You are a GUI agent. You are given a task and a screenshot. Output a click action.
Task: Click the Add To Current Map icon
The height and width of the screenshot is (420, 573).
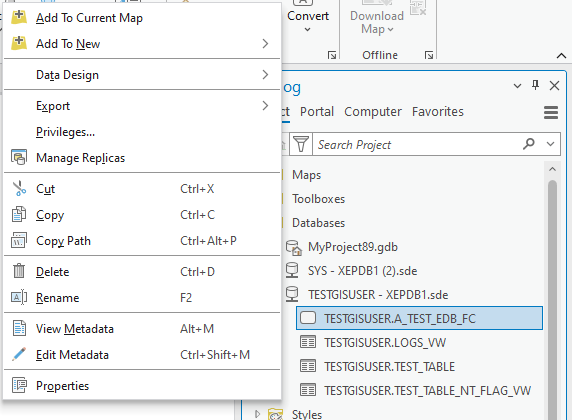[x=19, y=17]
